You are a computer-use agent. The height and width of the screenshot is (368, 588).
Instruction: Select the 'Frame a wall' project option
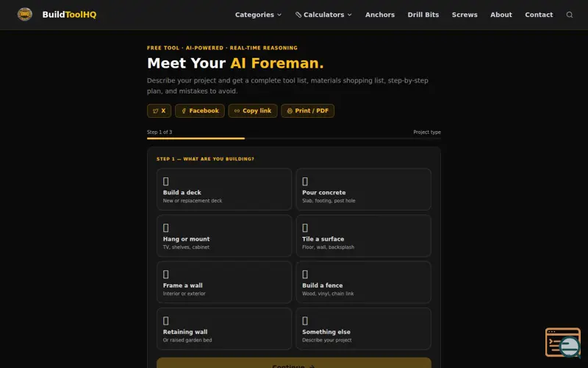coord(224,282)
